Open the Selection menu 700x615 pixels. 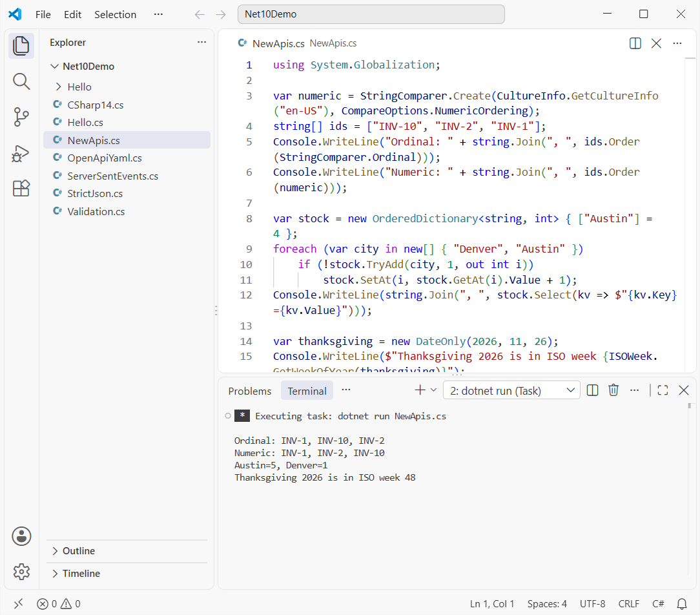115,14
